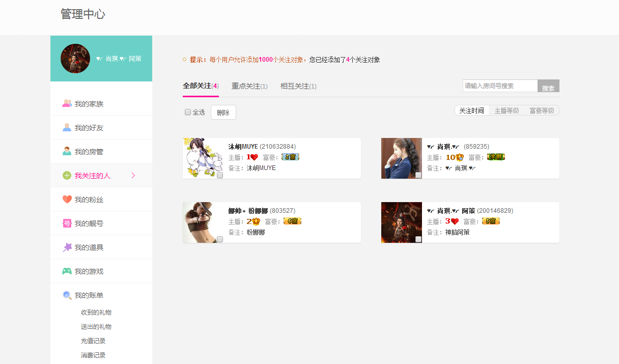The width and height of the screenshot is (619, 364).
Task: Check the box on 粉娜娜's card
Action: [x=220, y=239]
